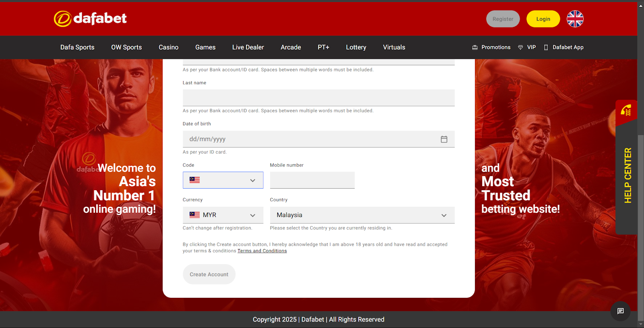Image resolution: width=644 pixels, height=328 pixels.
Task: Open the Games menu
Action: (205, 47)
